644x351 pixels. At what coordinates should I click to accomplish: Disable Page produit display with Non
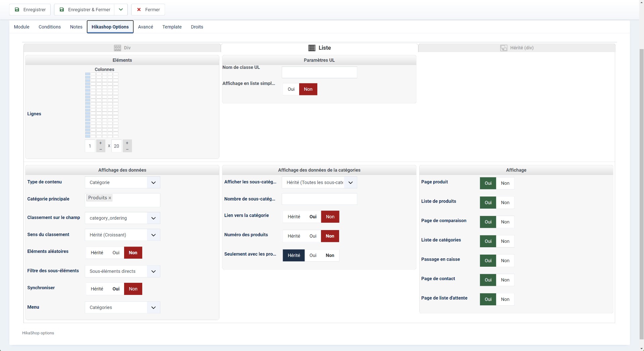[x=505, y=183]
